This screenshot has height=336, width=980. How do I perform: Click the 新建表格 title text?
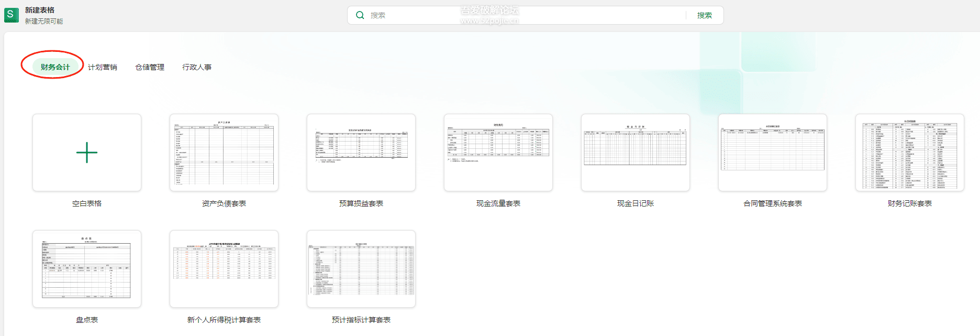coord(40,10)
